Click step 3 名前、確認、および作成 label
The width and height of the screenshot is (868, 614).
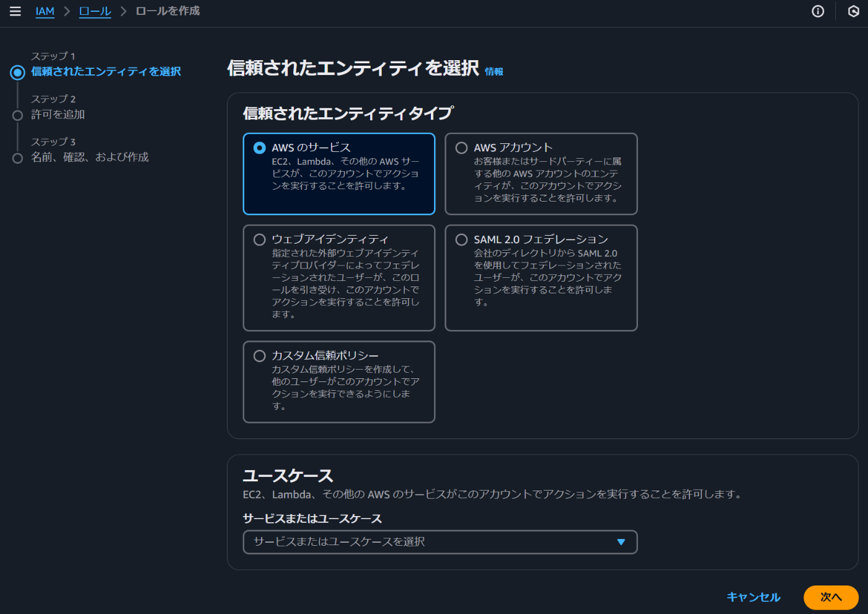90,157
